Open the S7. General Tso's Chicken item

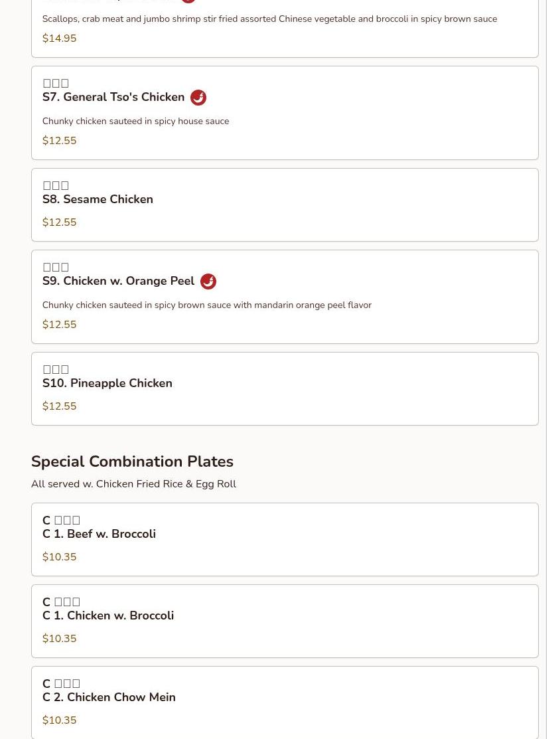pyautogui.click(x=113, y=97)
